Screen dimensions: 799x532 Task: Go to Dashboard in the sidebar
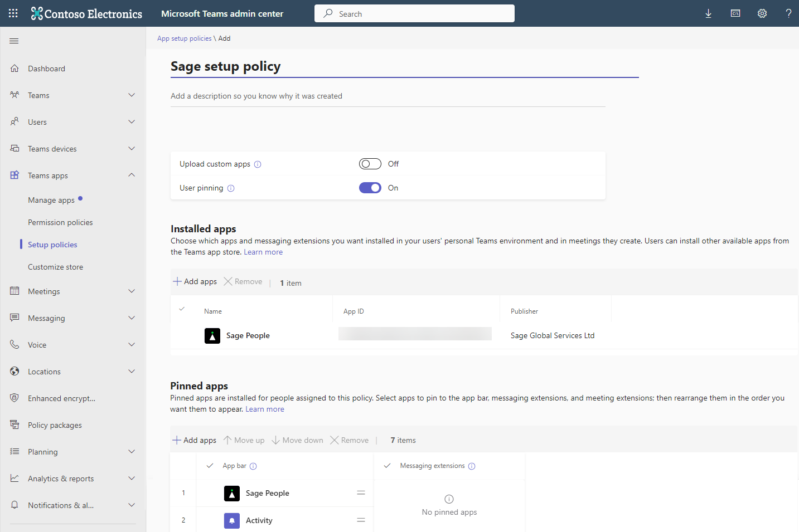pyautogui.click(x=46, y=69)
